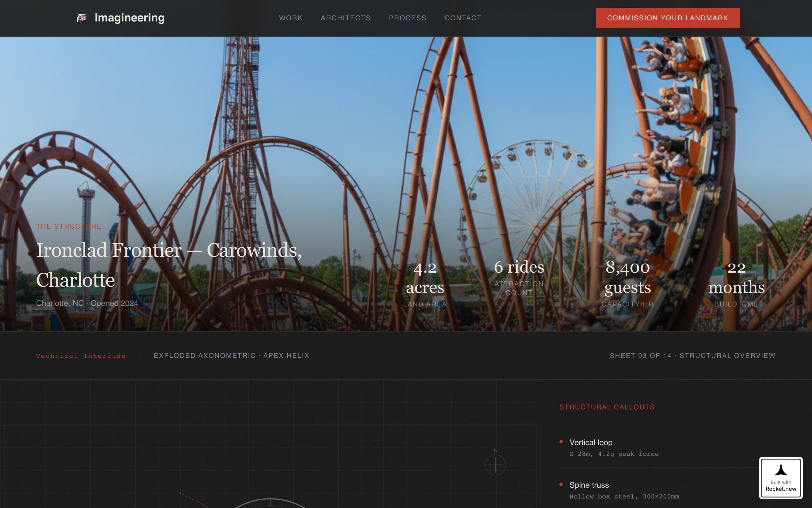
Task: Click 'STRUCTURAL CALLOUTS' heading
Action: 607,407
